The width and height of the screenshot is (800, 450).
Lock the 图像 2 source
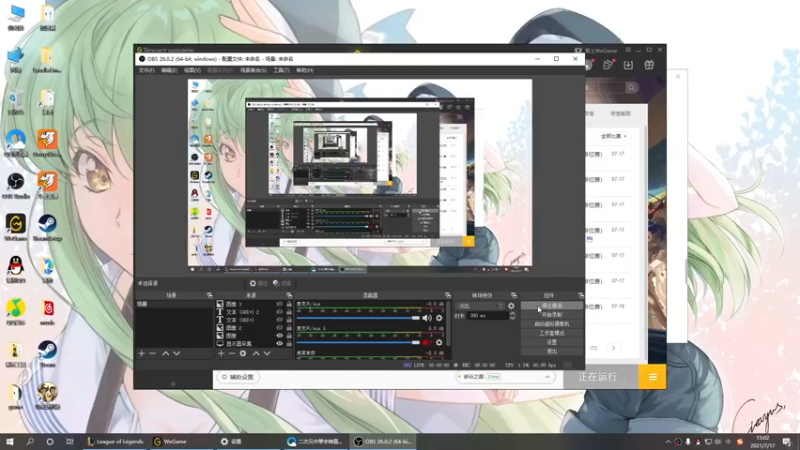pos(289,328)
